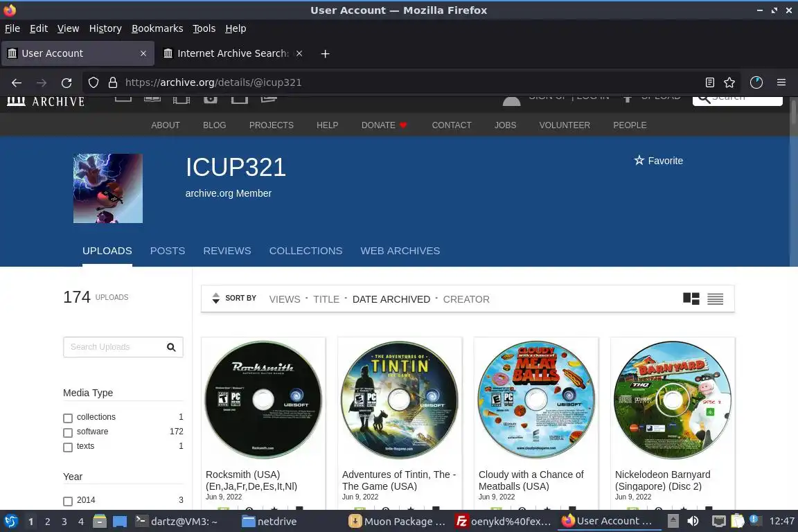The width and height of the screenshot is (798, 532).
Task: Open the Edit menu
Action: (x=39, y=28)
